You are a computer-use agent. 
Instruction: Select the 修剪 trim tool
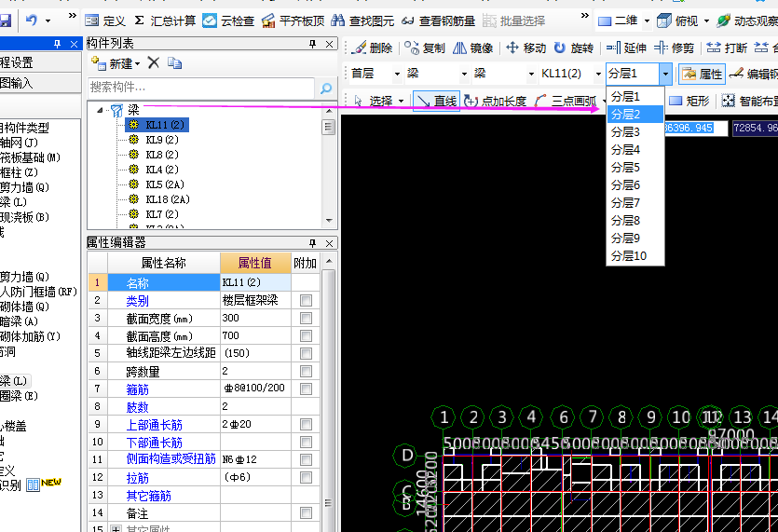click(x=674, y=48)
